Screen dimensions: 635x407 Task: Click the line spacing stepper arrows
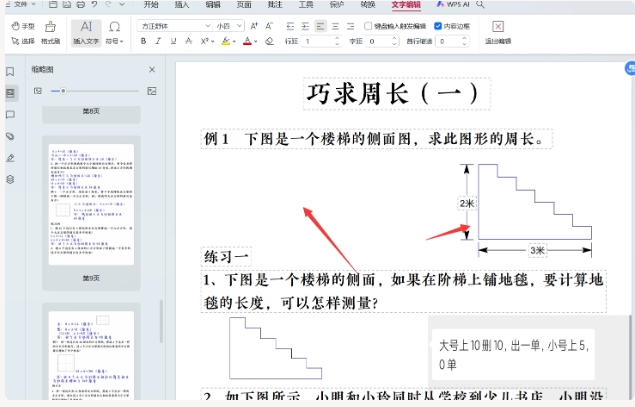(337, 41)
